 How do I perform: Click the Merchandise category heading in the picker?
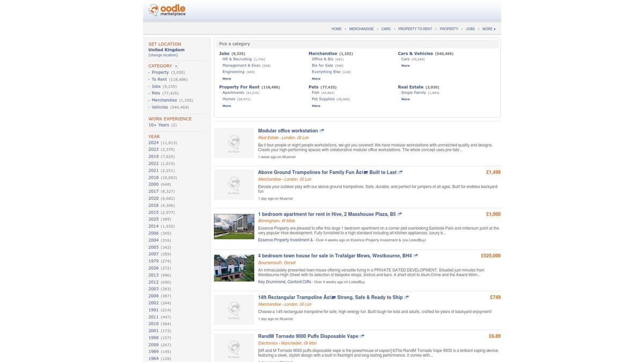[323, 53]
